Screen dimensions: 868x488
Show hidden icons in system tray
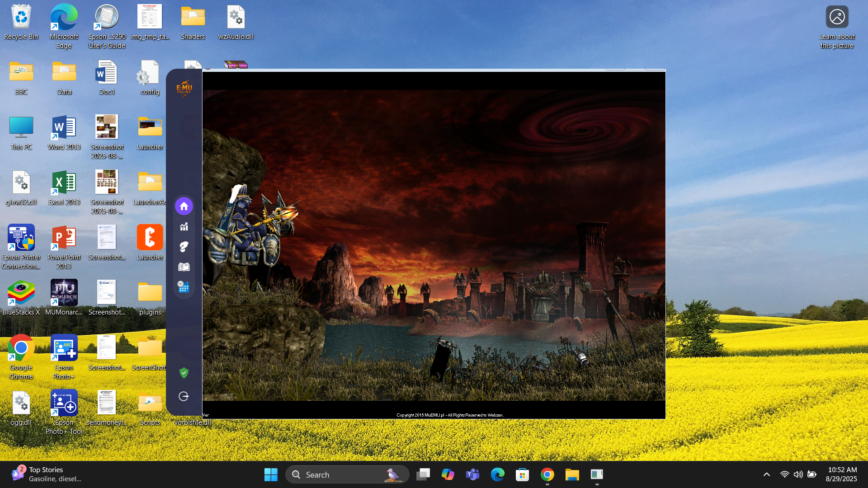tap(766, 474)
